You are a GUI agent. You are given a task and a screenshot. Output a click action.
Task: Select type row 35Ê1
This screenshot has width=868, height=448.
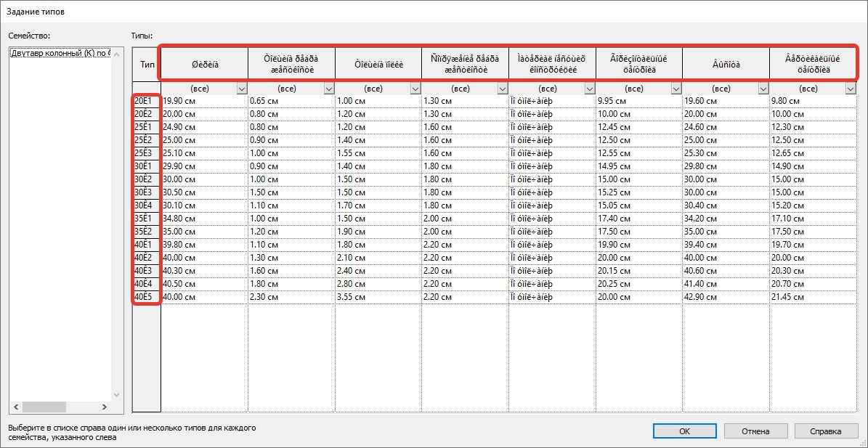tap(147, 218)
